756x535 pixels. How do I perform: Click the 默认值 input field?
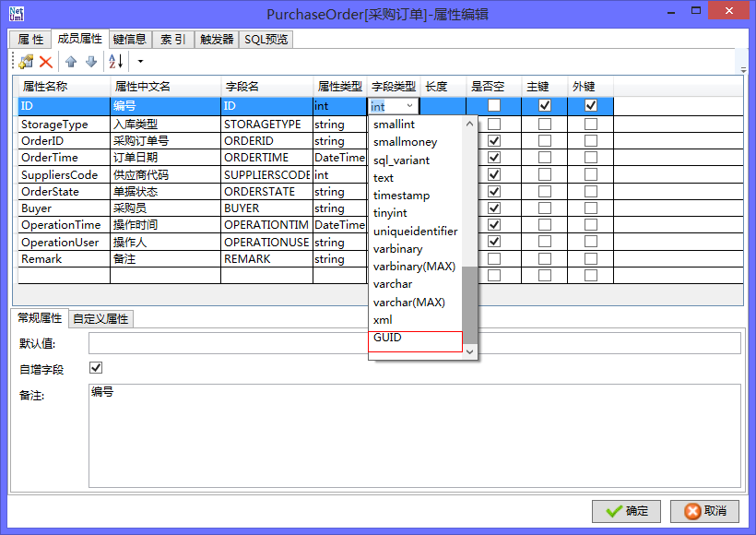pyautogui.click(x=414, y=343)
